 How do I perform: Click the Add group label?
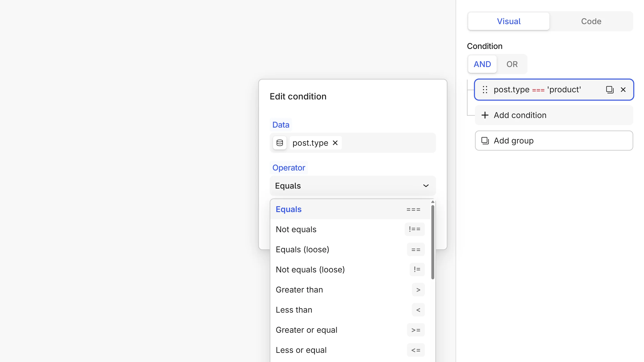tap(513, 141)
